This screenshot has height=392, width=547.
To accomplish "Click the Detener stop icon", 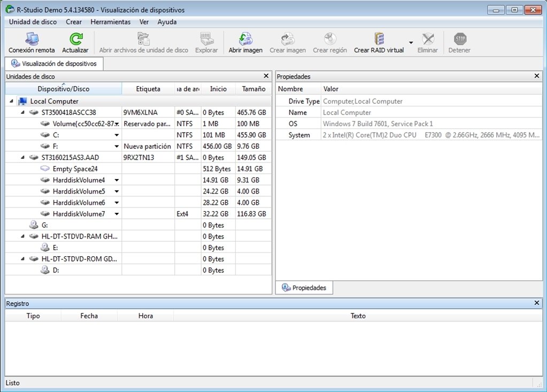I will tap(460, 39).
